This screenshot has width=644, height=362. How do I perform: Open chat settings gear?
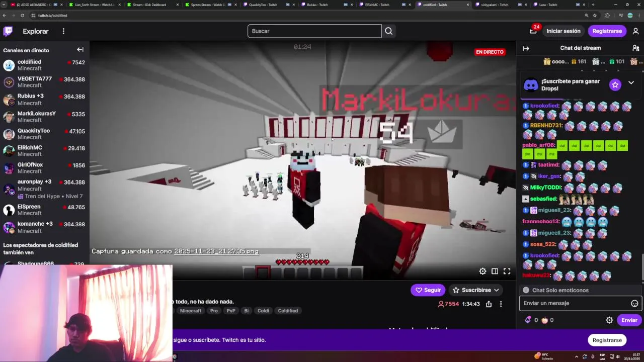point(609,320)
